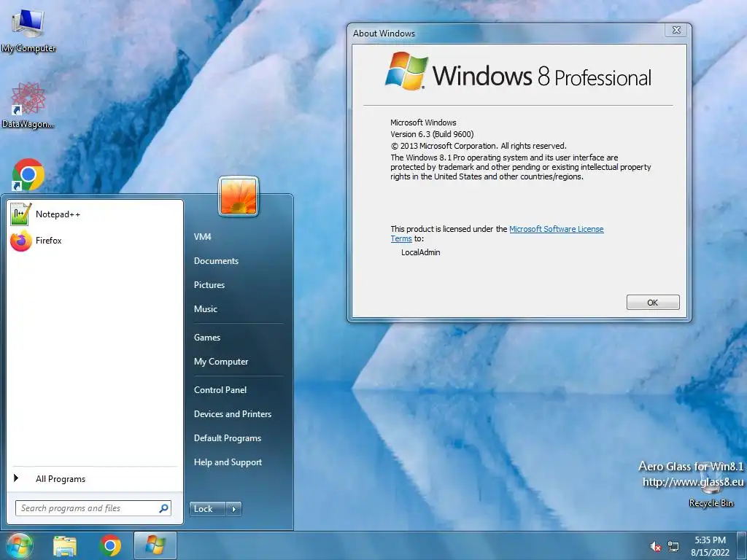Open Default Programs
Viewport: 747px width, 560px height.
(228, 438)
